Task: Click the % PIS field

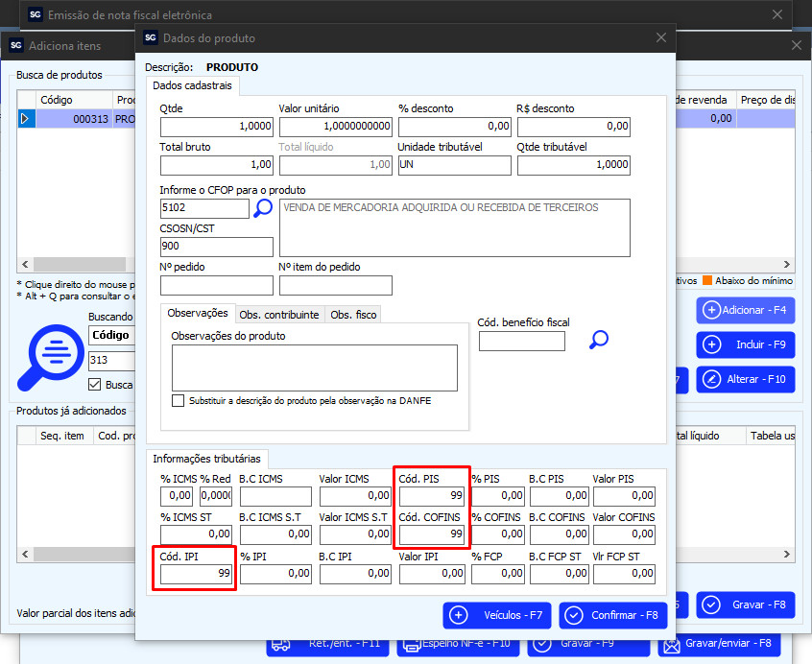Action: pyautogui.click(x=498, y=496)
